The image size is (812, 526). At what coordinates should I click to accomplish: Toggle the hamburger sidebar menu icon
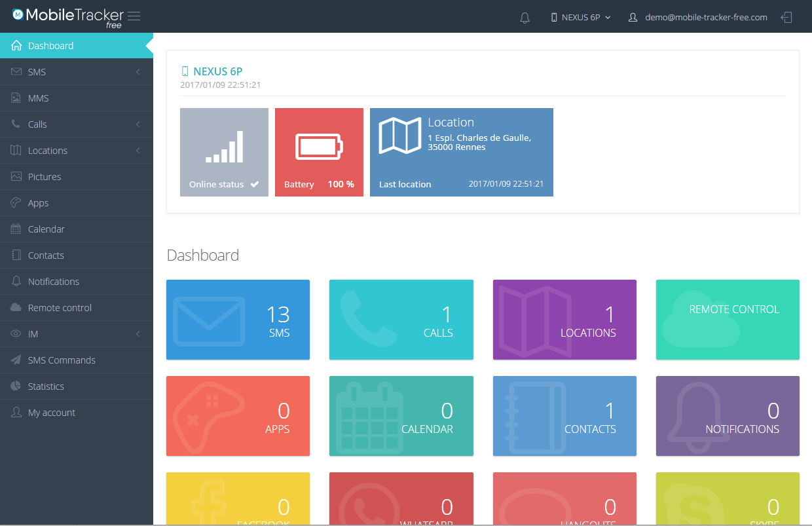pyautogui.click(x=134, y=16)
